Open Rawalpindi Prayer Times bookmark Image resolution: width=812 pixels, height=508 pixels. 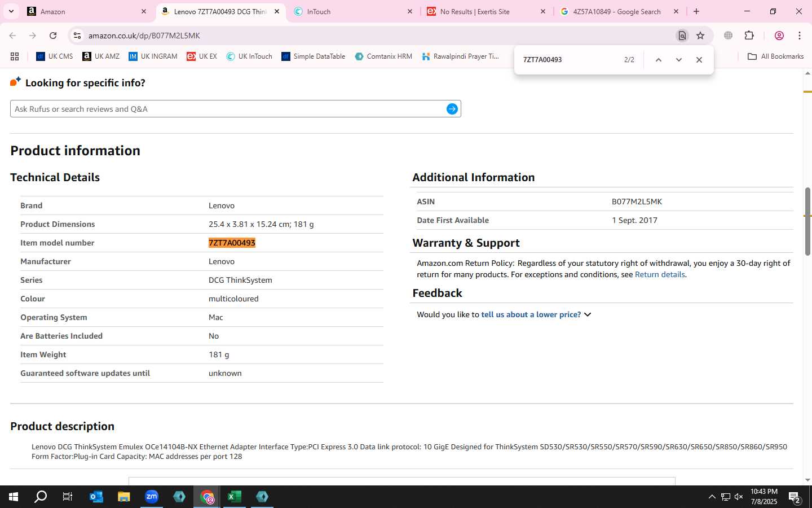460,56
